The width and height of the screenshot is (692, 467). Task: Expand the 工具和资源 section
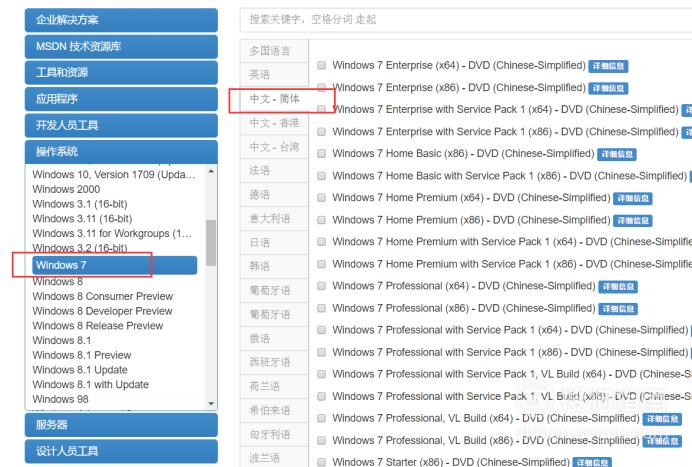coord(121,72)
